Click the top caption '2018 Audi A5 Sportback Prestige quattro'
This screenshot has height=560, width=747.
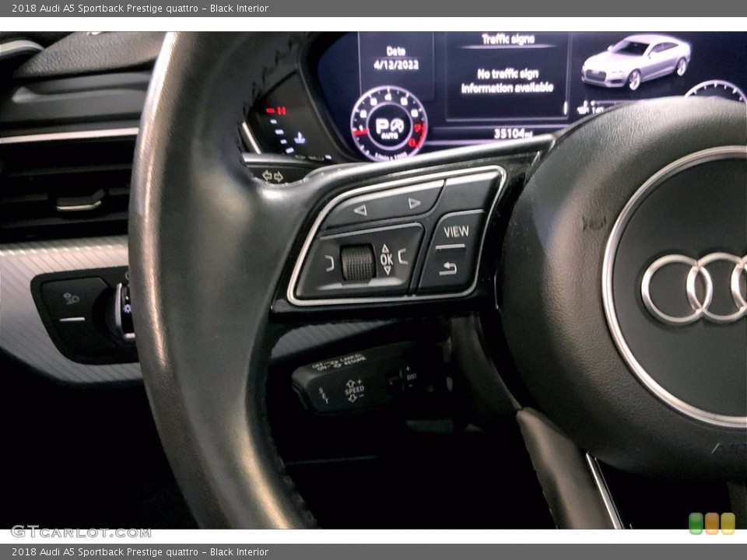105,8
